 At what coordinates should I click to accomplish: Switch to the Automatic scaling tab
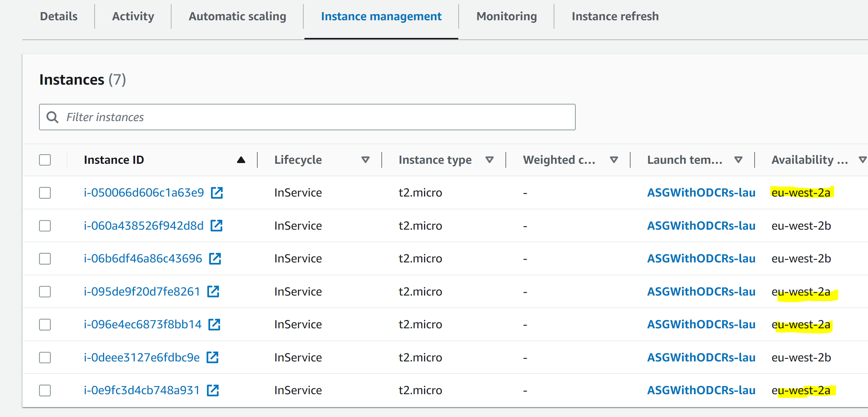click(237, 16)
